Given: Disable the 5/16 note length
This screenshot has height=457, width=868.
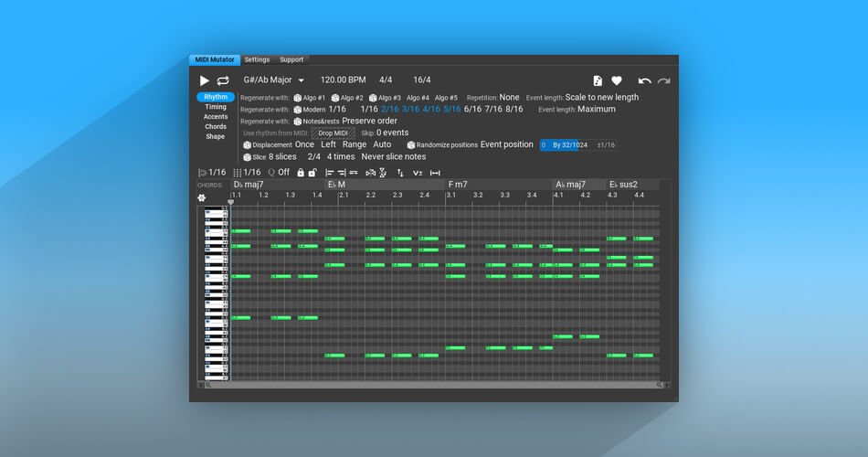Looking at the screenshot, I should 451,109.
